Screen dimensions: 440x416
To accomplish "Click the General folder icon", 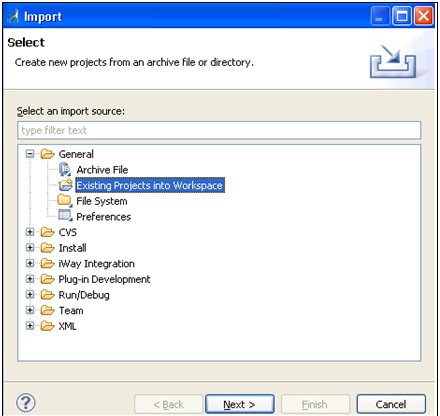I will [x=47, y=154].
